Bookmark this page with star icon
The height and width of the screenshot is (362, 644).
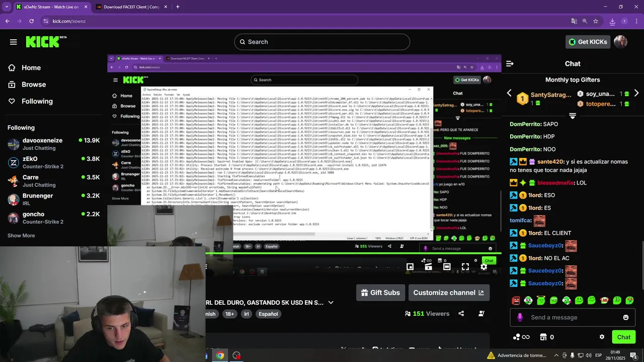596,21
